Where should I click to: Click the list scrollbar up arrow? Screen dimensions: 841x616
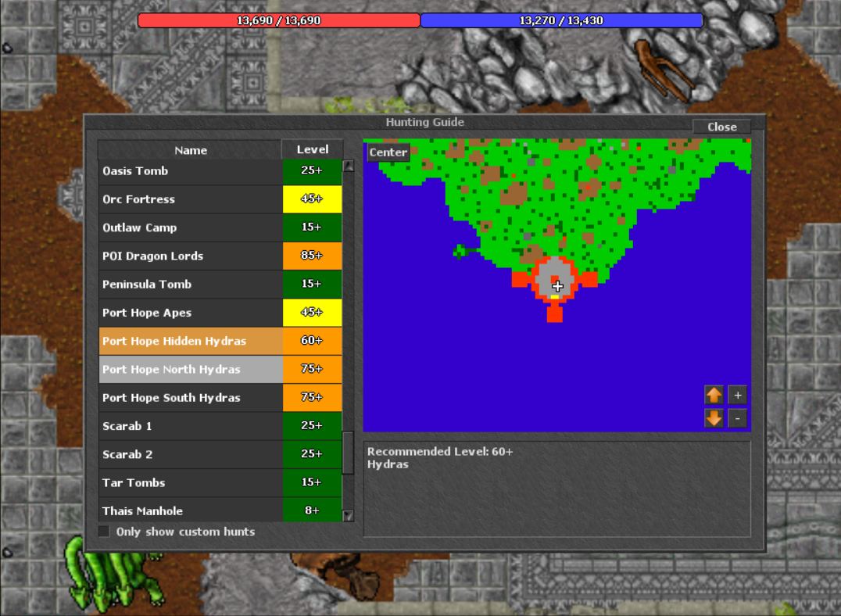coord(348,166)
